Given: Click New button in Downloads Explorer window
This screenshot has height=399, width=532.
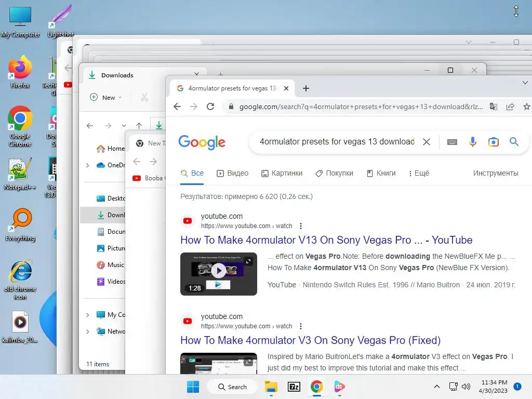Looking at the screenshot, I should click(x=105, y=97).
